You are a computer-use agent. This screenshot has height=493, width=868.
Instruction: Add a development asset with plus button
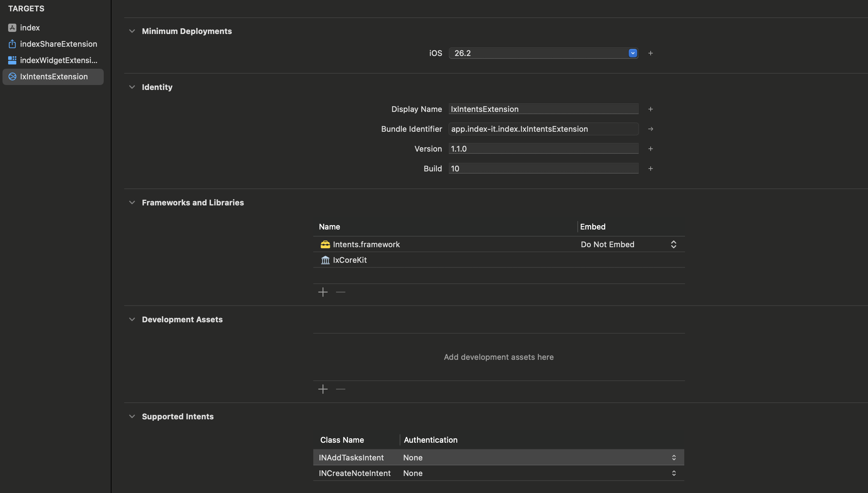tap(323, 389)
